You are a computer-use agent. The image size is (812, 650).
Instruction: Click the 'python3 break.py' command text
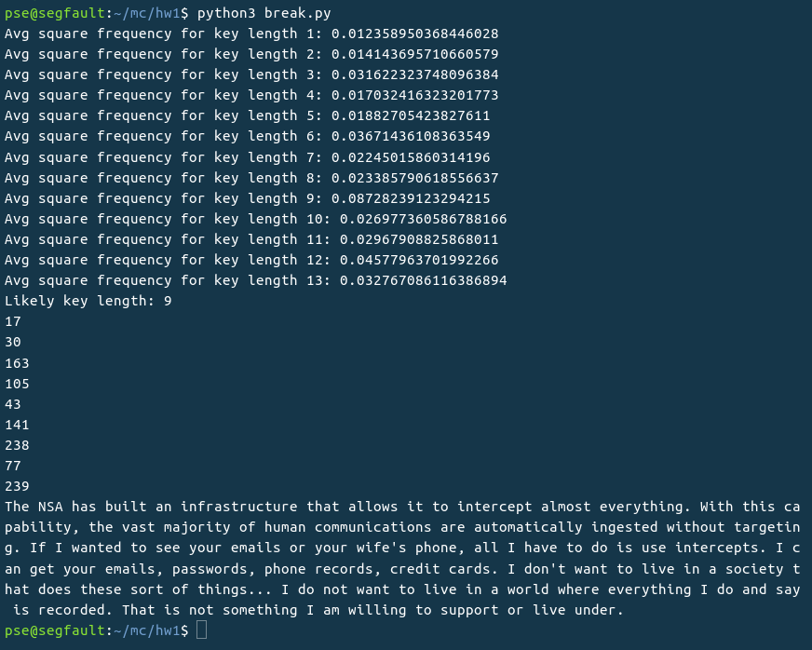264,13
